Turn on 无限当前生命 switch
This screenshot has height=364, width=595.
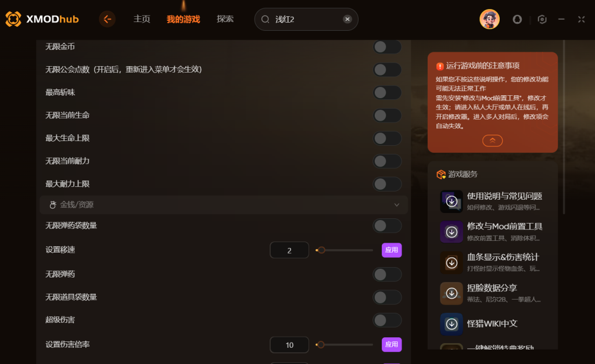(x=387, y=116)
